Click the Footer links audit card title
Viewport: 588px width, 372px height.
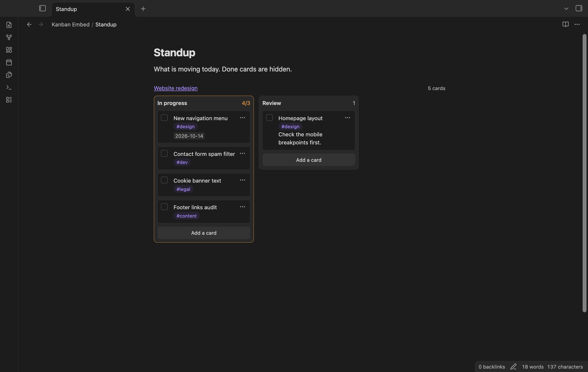coord(195,208)
